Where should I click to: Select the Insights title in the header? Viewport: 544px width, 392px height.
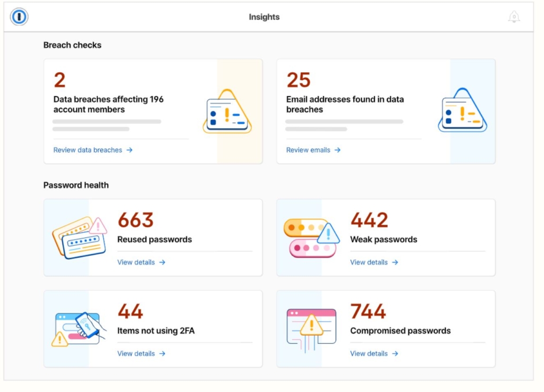[264, 16]
